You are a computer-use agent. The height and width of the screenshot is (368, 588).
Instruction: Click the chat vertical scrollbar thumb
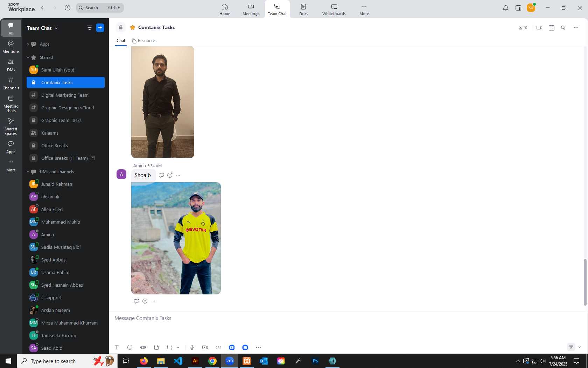(585, 282)
